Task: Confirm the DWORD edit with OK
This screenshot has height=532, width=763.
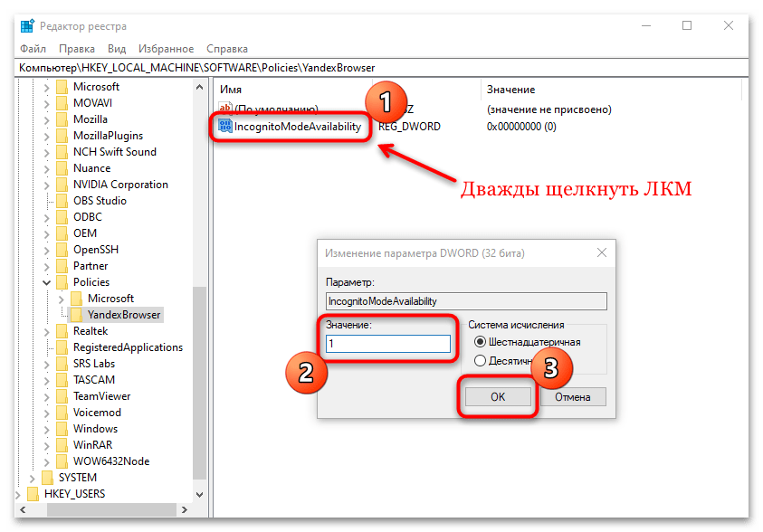Action: coord(498,397)
